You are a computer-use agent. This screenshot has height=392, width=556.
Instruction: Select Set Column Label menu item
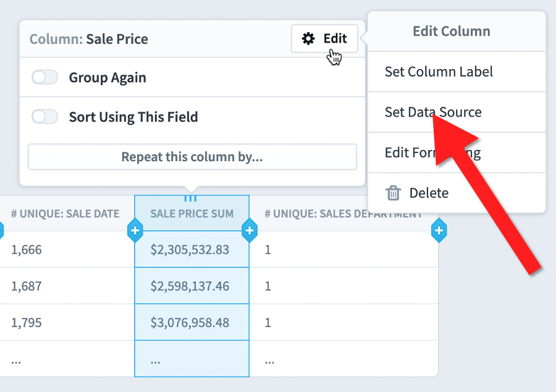point(439,72)
